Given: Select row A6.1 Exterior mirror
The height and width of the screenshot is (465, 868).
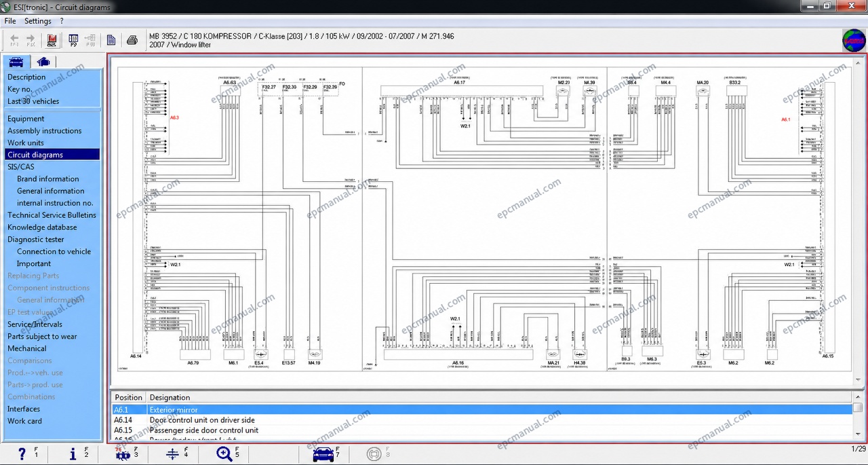Looking at the screenshot, I should (x=482, y=409).
